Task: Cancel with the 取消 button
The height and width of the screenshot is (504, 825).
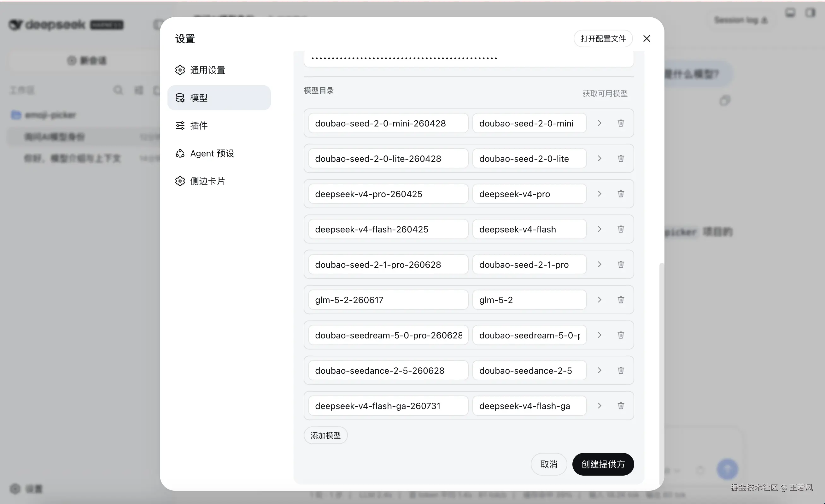Action: click(x=548, y=465)
